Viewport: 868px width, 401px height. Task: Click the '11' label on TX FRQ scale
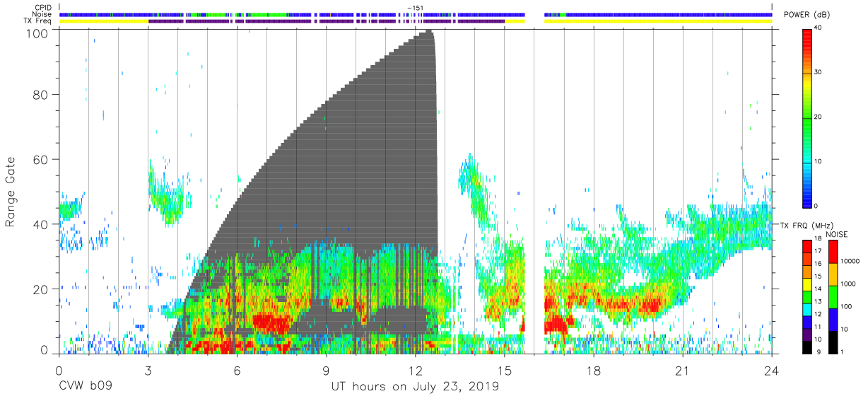coord(819,327)
